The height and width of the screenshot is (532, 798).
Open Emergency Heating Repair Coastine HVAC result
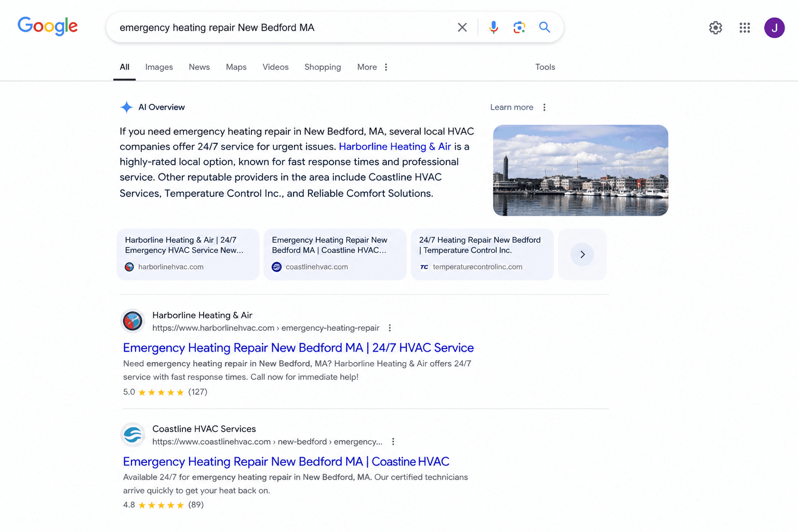(x=286, y=461)
